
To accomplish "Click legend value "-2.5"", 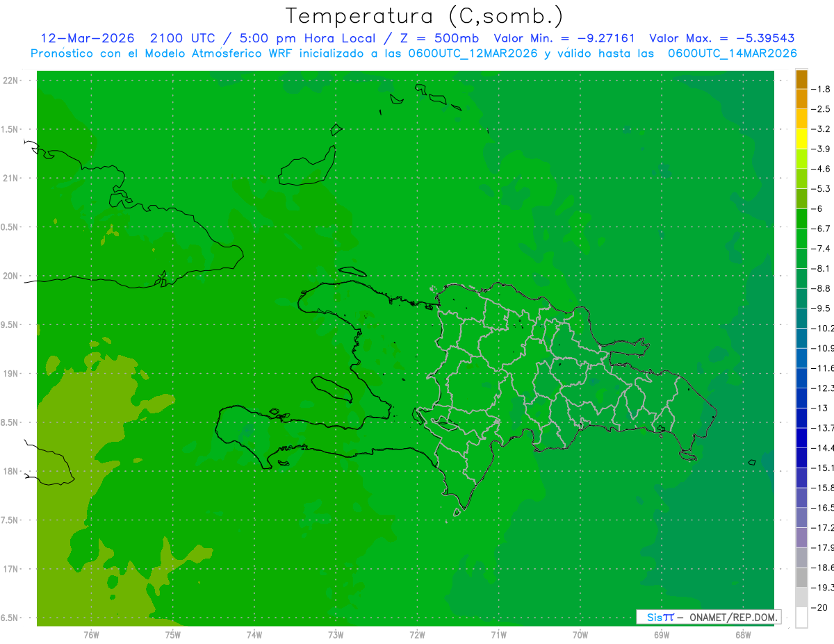I will pyautogui.click(x=822, y=109).
